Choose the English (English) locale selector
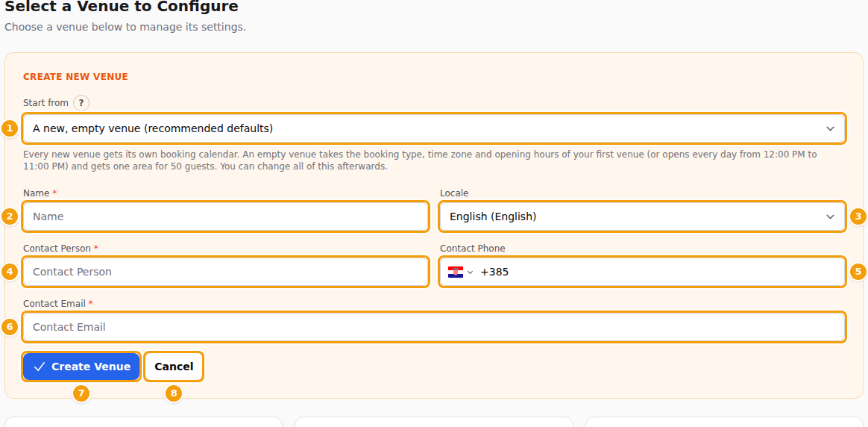Image resolution: width=868 pixels, height=427 pixels. pyautogui.click(x=642, y=216)
